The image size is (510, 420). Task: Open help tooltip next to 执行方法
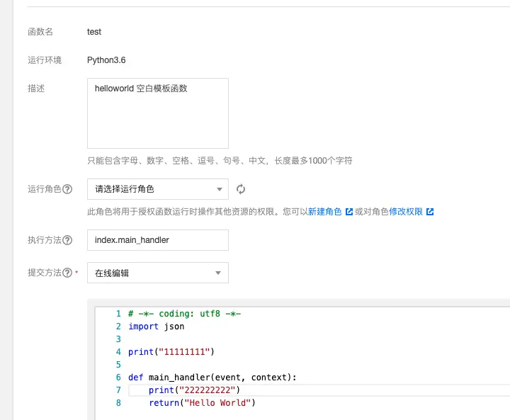(67, 240)
